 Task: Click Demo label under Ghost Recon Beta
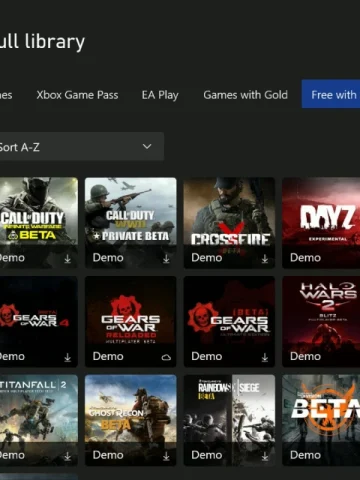point(108,455)
